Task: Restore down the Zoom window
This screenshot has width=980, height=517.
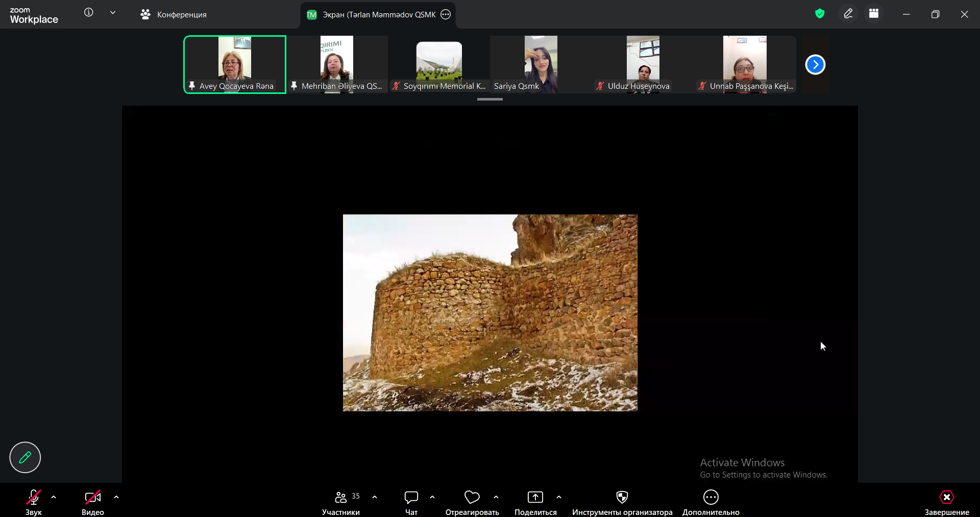Action: [935, 14]
